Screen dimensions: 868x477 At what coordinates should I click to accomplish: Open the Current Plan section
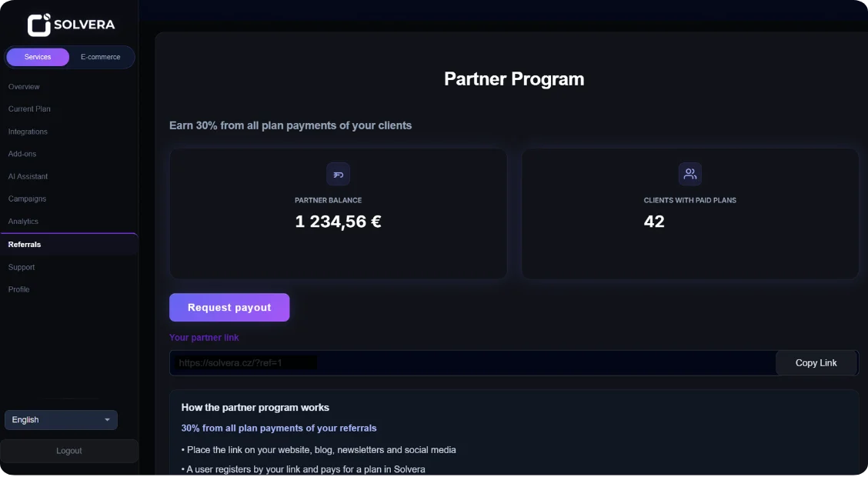[x=29, y=108]
